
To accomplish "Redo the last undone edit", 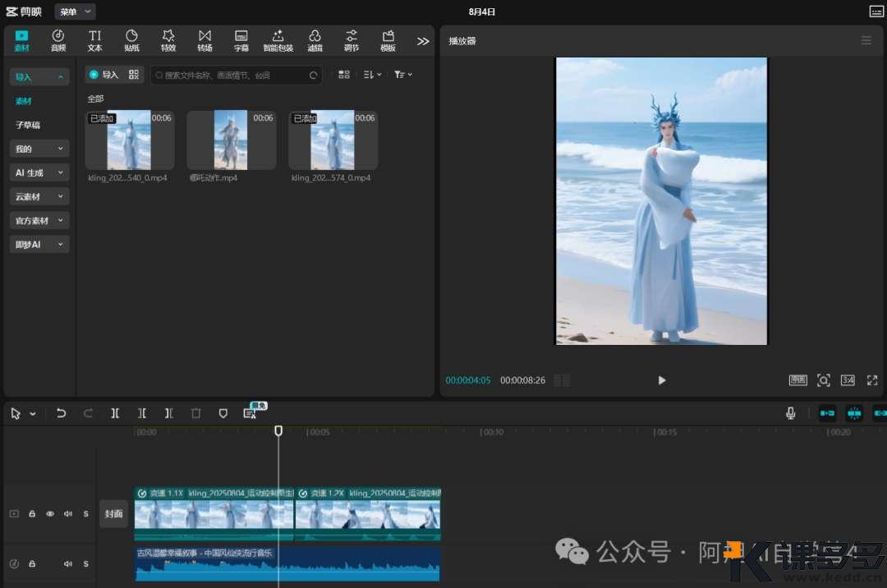I will click(x=88, y=413).
